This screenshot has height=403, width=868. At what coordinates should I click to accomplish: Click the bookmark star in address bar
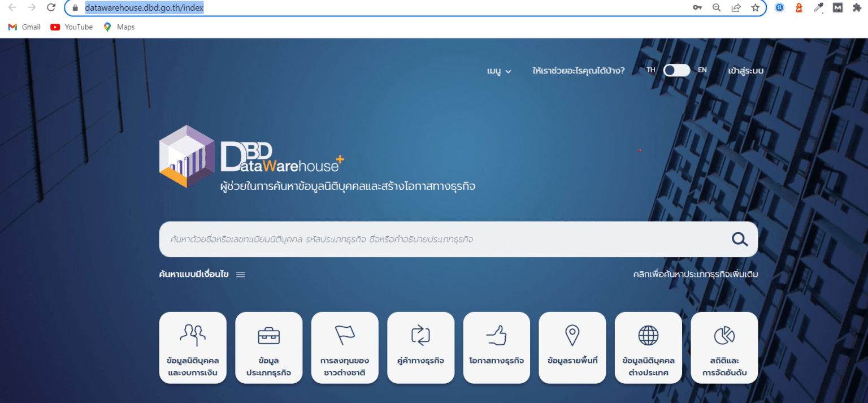pos(756,8)
